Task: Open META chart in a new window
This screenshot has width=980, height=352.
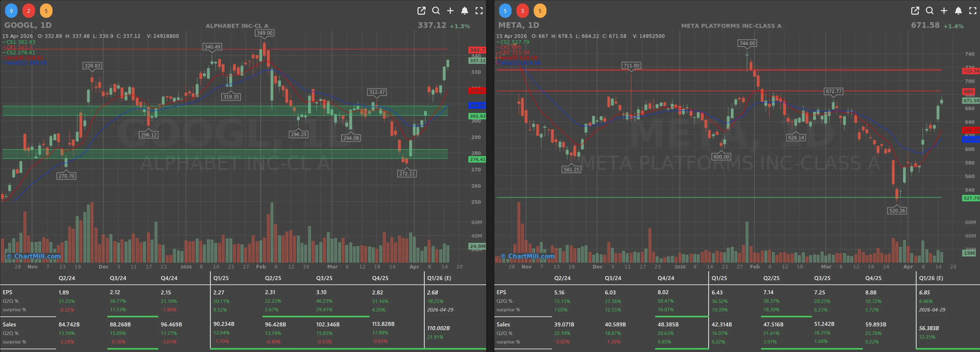Action: tap(915, 11)
